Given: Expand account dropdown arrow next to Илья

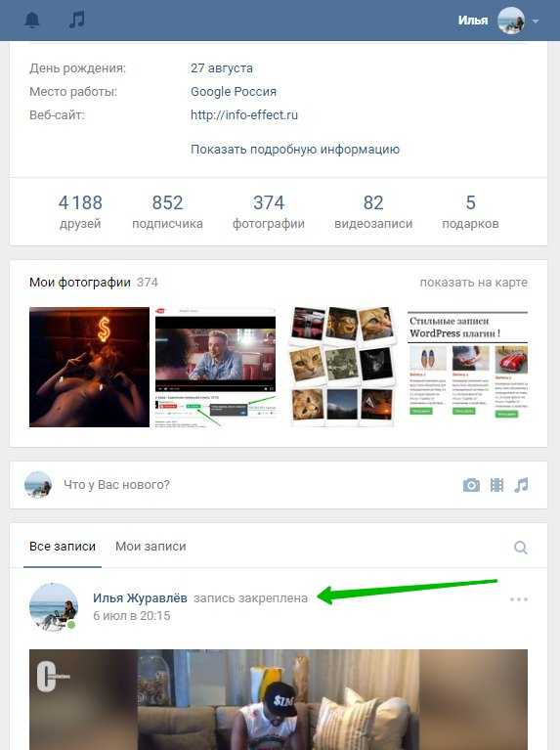Looking at the screenshot, I should coord(536,22).
